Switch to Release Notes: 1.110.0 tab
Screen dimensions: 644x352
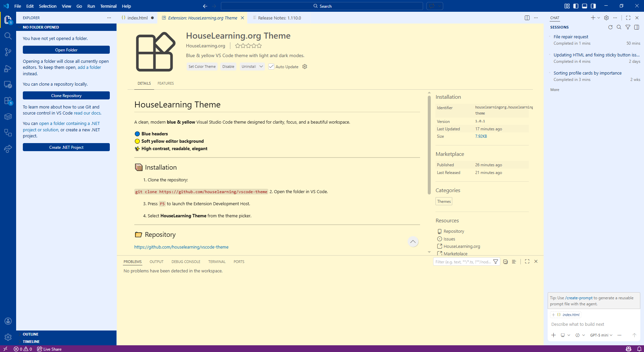coord(279,18)
